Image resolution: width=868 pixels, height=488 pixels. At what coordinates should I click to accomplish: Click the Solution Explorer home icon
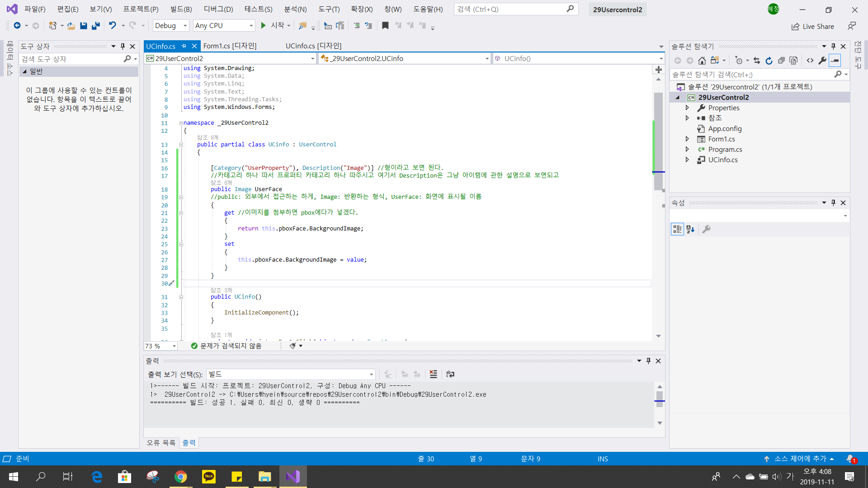702,61
